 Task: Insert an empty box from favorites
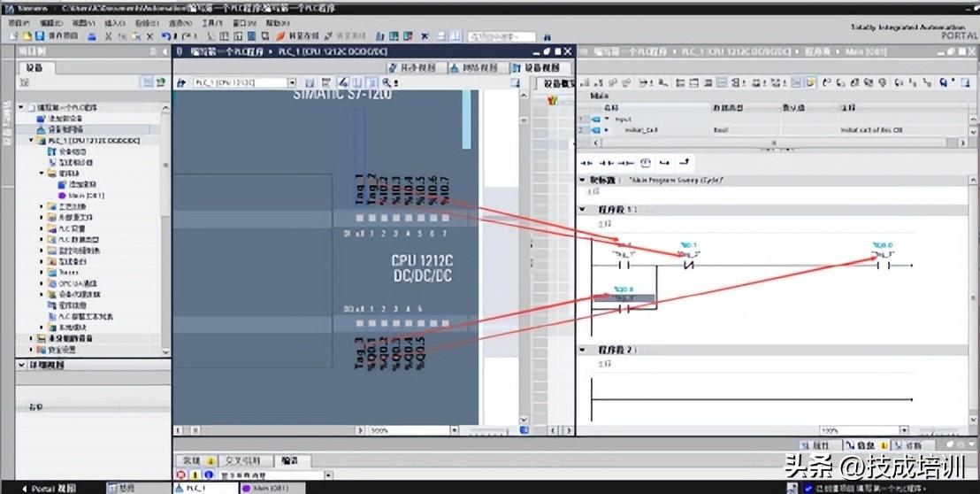pos(646,163)
